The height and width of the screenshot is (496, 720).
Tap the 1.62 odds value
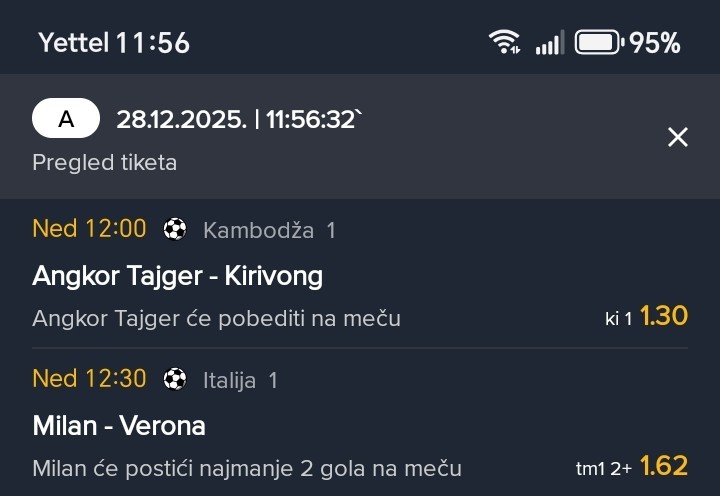click(664, 466)
